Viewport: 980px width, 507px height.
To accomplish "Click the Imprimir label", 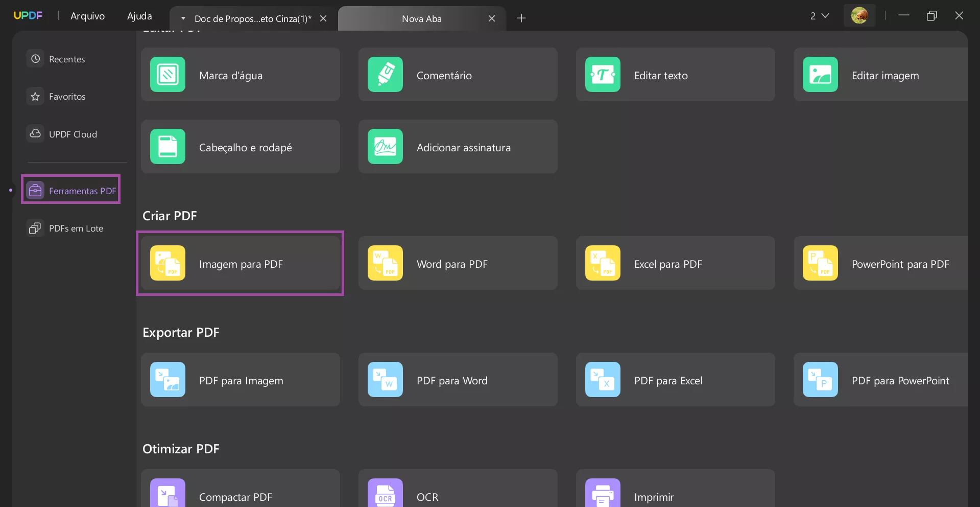I will point(654,497).
